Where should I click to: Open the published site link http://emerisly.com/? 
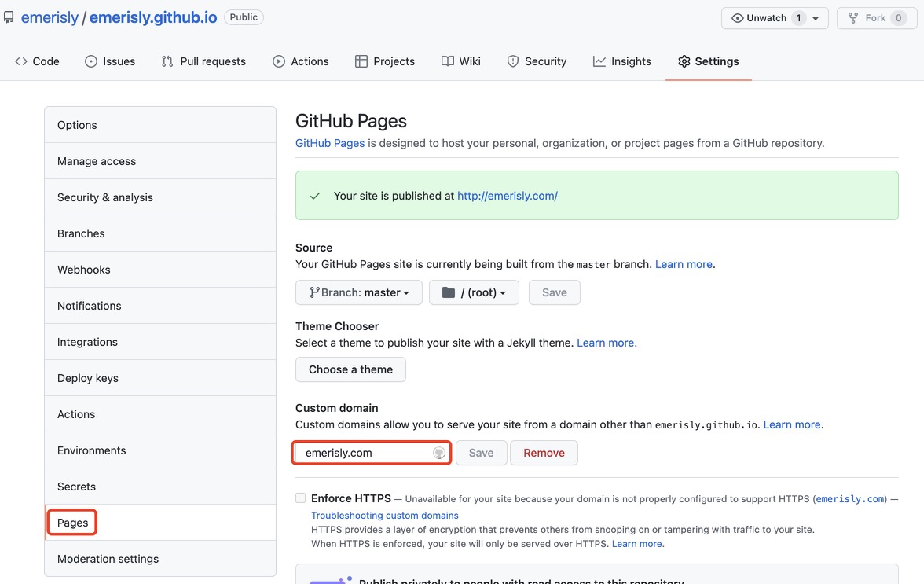pos(508,196)
